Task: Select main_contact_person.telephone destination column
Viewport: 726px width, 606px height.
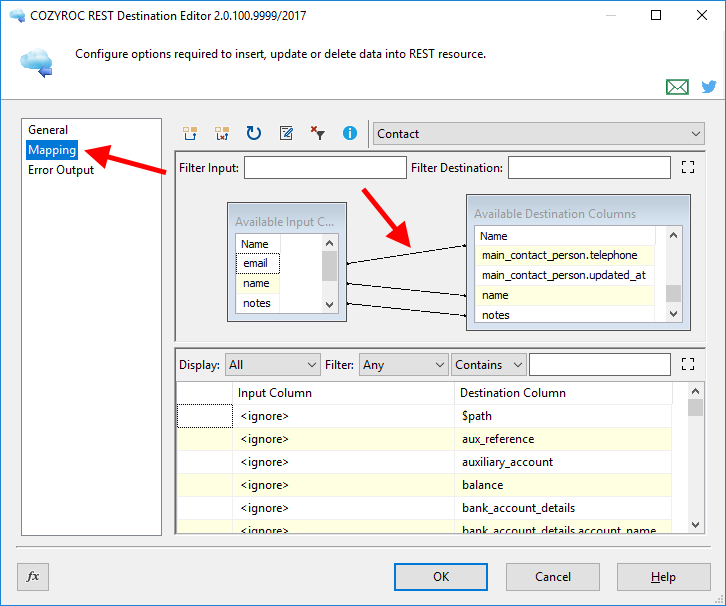Action: [x=564, y=255]
